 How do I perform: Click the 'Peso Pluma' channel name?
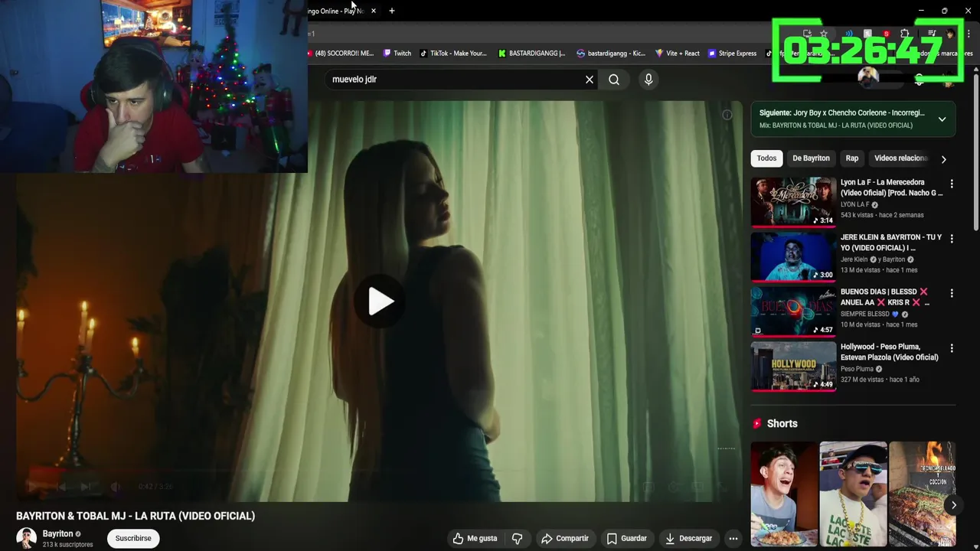point(857,369)
